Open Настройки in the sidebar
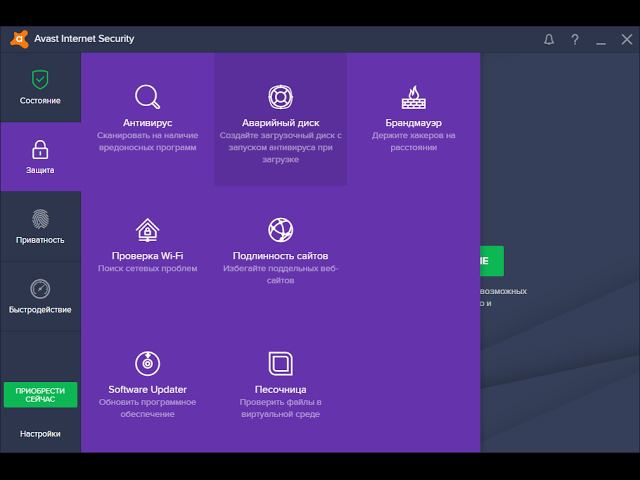This screenshot has width=640, height=480. tap(40, 434)
